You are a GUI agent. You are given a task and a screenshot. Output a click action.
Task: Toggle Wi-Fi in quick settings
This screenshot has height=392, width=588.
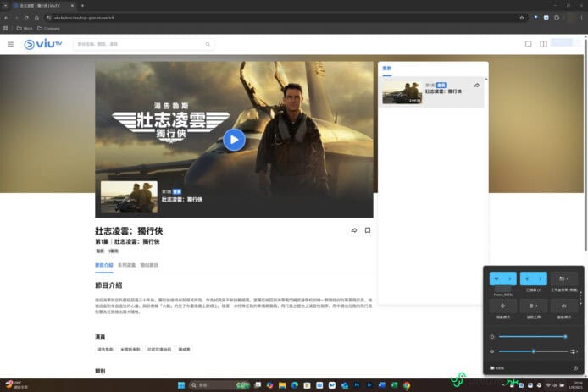tap(496, 279)
